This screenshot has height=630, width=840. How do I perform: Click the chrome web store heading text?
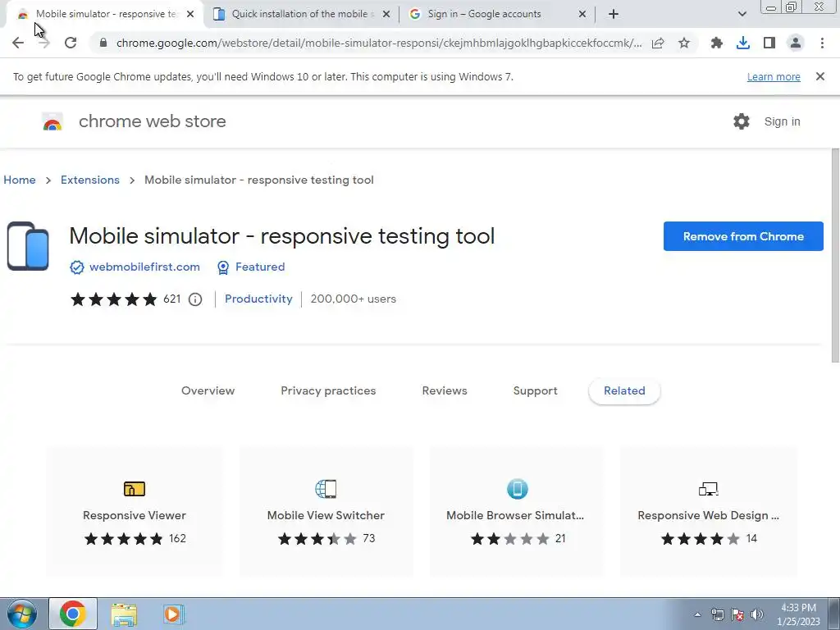pyautogui.click(x=152, y=121)
